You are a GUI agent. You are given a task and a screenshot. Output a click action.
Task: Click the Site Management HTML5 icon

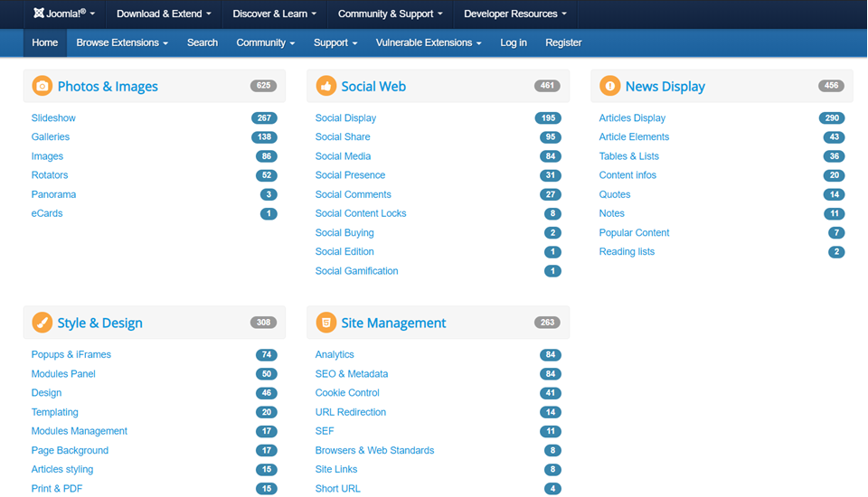click(326, 322)
